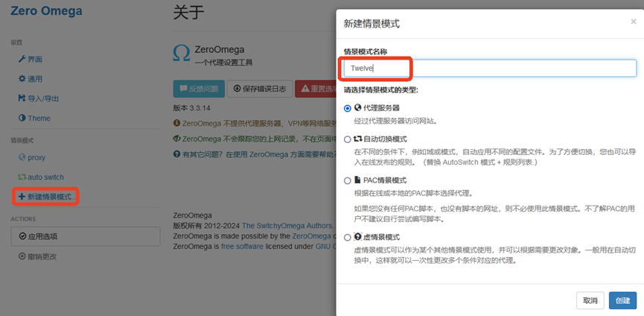Screen dimensions: 644x316
Task: Select the 代理服务器 radio button
Action: [348, 109]
